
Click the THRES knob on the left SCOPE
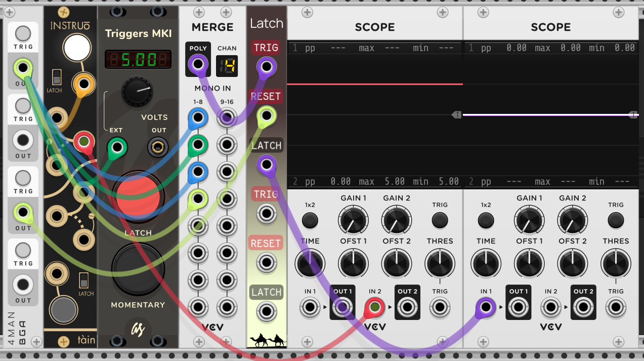(x=440, y=264)
